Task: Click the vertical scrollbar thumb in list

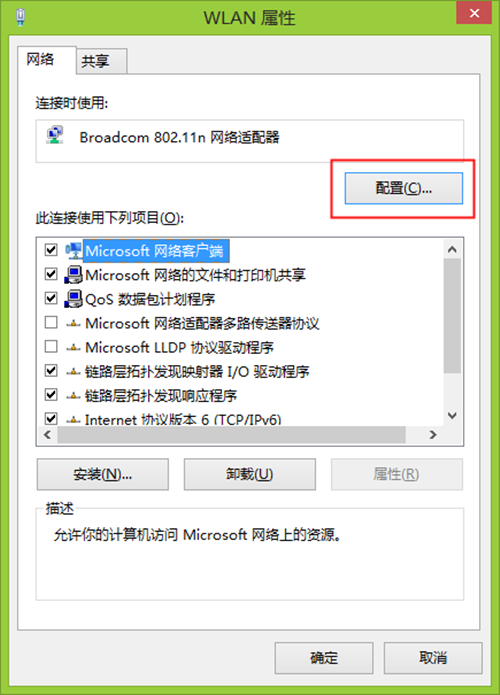Action: click(x=452, y=316)
